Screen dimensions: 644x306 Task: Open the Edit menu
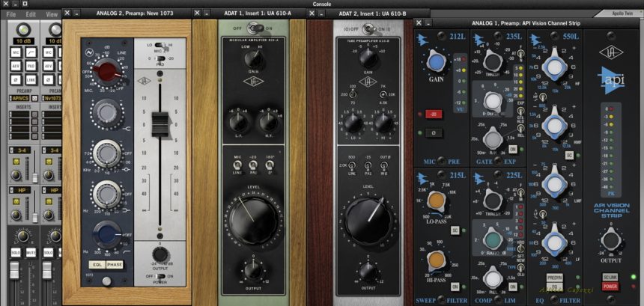31,14
